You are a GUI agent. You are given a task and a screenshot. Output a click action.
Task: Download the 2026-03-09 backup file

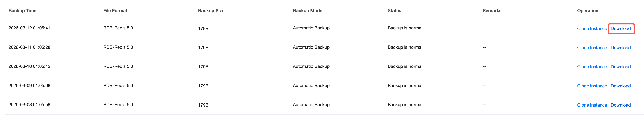[621, 86]
